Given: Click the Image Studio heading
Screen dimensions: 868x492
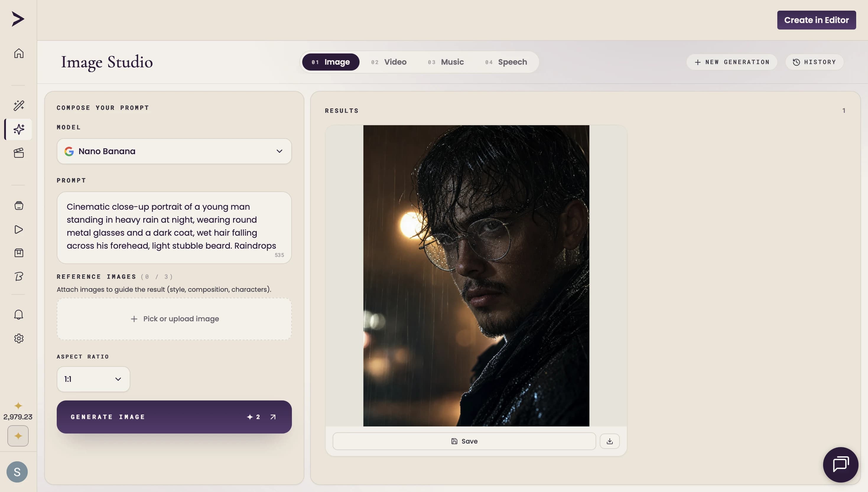Looking at the screenshot, I should click(107, 62).
